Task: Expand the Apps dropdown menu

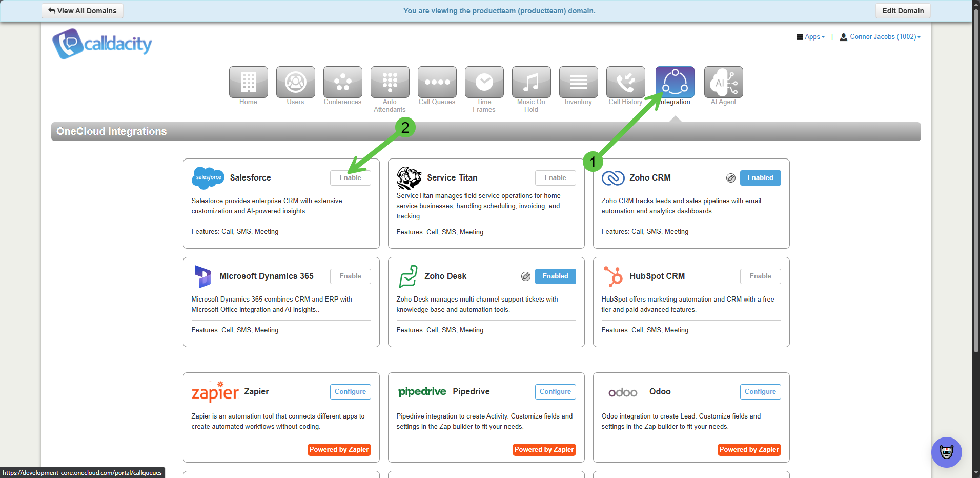Action: pos(811,37)
